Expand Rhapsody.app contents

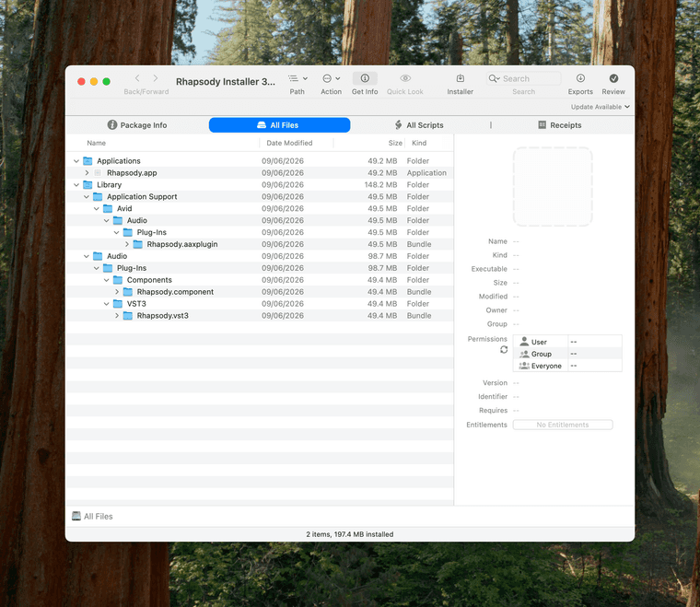(x=87, y=173)
